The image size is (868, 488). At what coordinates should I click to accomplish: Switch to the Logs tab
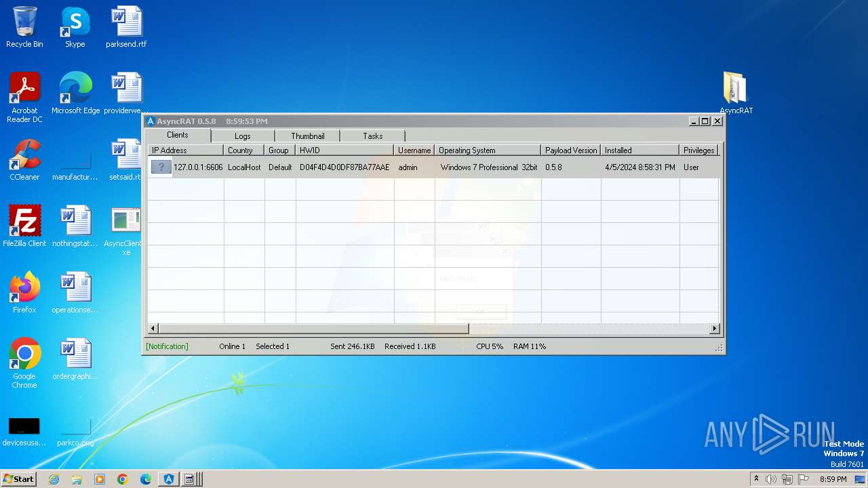click(x=243, y=136)
